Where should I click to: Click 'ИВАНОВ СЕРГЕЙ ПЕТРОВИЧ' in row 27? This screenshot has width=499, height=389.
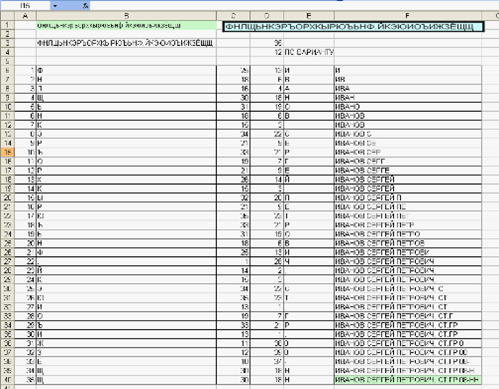click(408, 261)
